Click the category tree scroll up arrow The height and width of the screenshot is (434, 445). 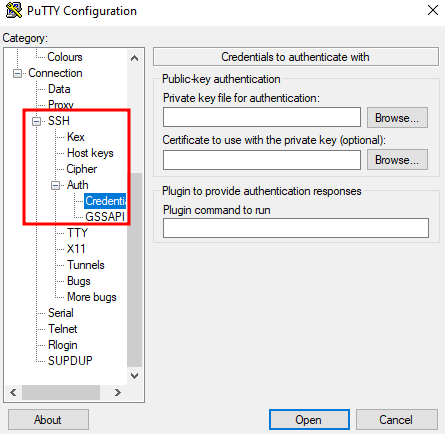pyautogui.click(x=135, y=58)
